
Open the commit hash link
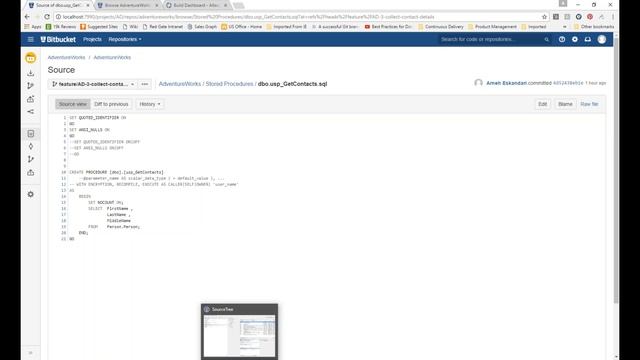pyautogui.click(x=568, y=83)
